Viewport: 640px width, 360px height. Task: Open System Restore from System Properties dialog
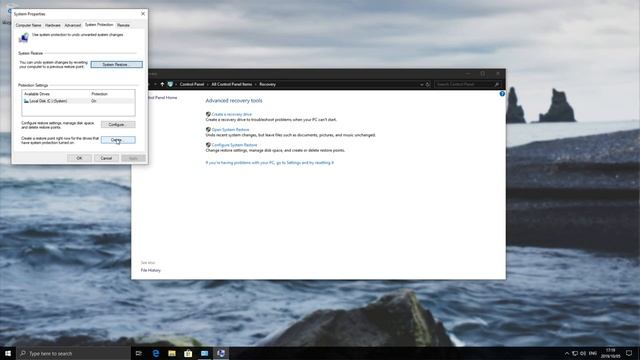[116, 64]
